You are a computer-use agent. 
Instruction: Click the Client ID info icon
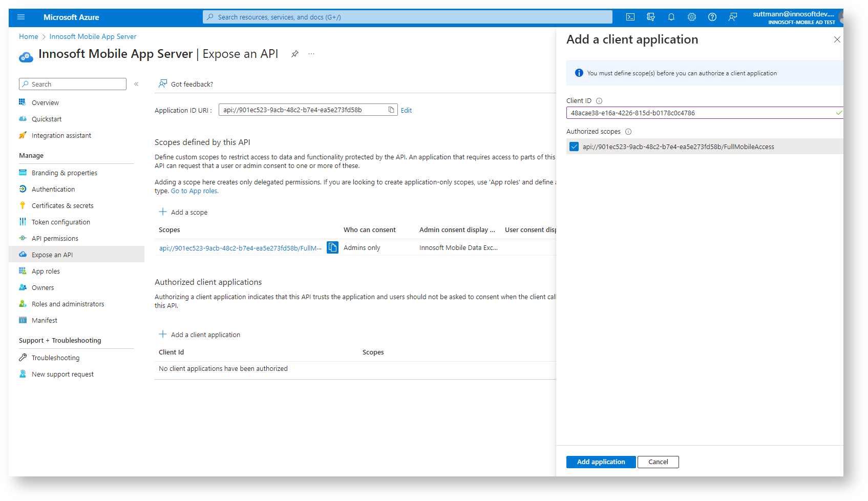(x=599, y=101)
